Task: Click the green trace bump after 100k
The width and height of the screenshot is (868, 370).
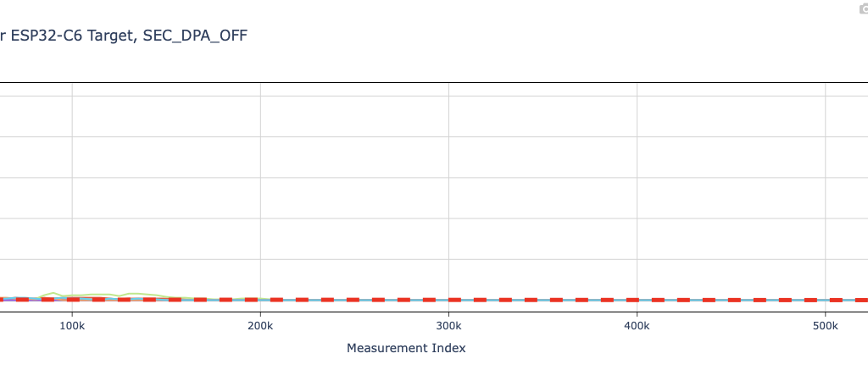Action: (102, 295)
